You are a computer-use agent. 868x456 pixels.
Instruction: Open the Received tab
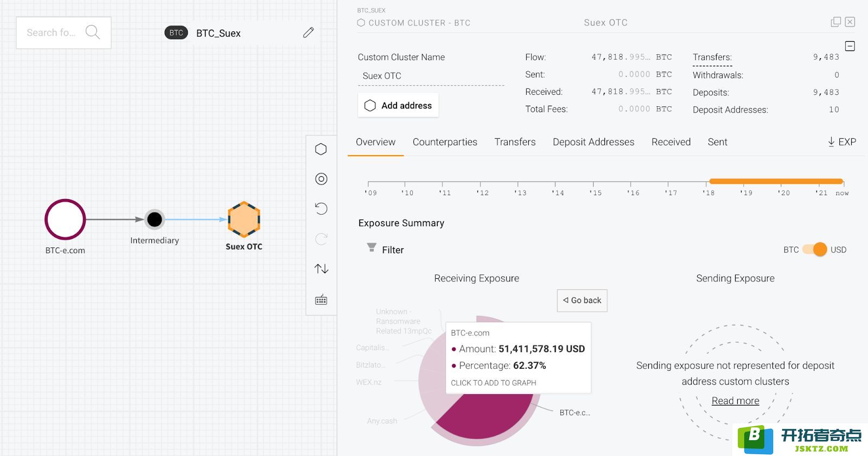(x=671, y=142)
